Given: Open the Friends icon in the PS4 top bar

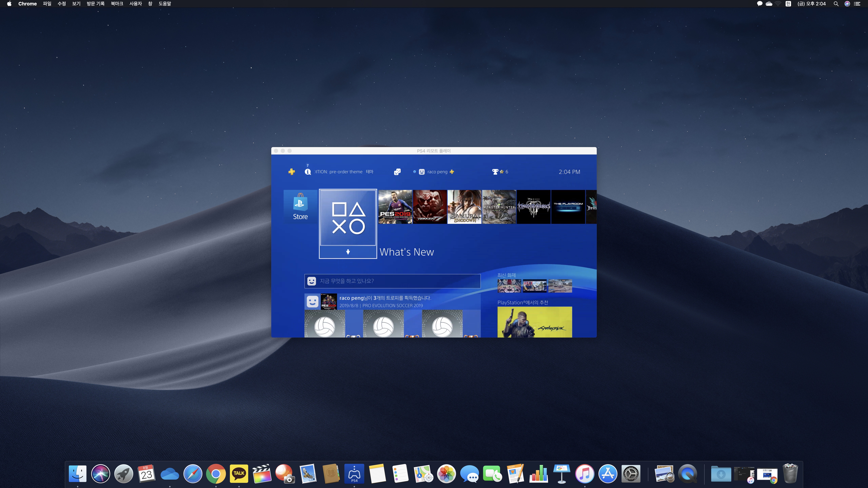Looking at the screenshot, I should tap(397, 172).
